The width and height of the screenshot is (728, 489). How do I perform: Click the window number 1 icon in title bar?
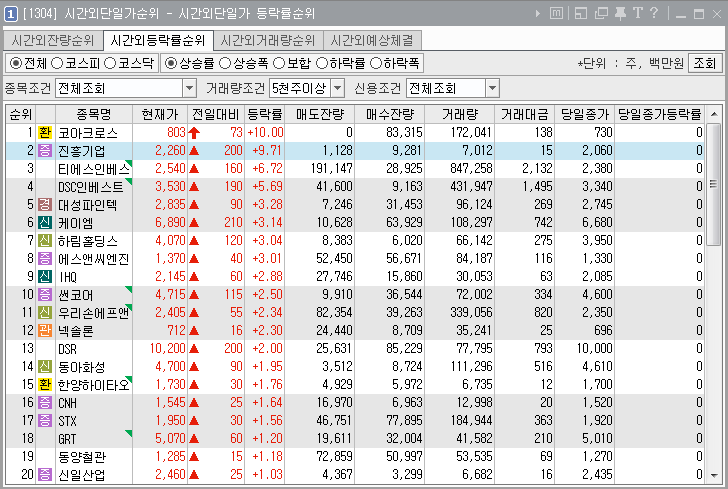[x=11, y=13]
